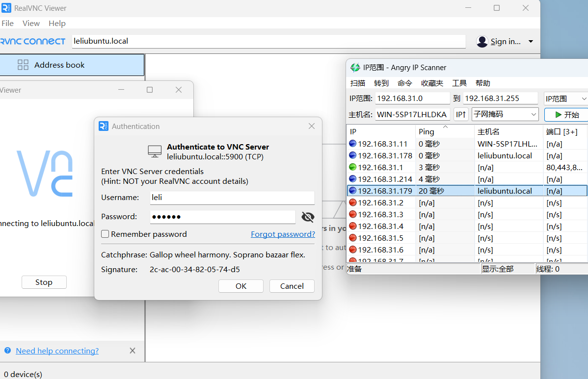This screenshot has width=588, height=379.
Task: Click the green status dot for 192.168.31.1
Action: click(x=352, y=167)
